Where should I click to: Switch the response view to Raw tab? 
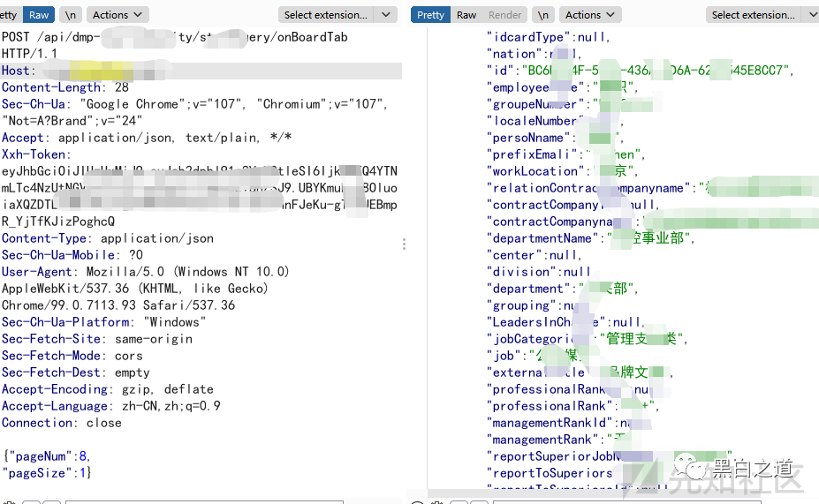[x=466, y=15]
